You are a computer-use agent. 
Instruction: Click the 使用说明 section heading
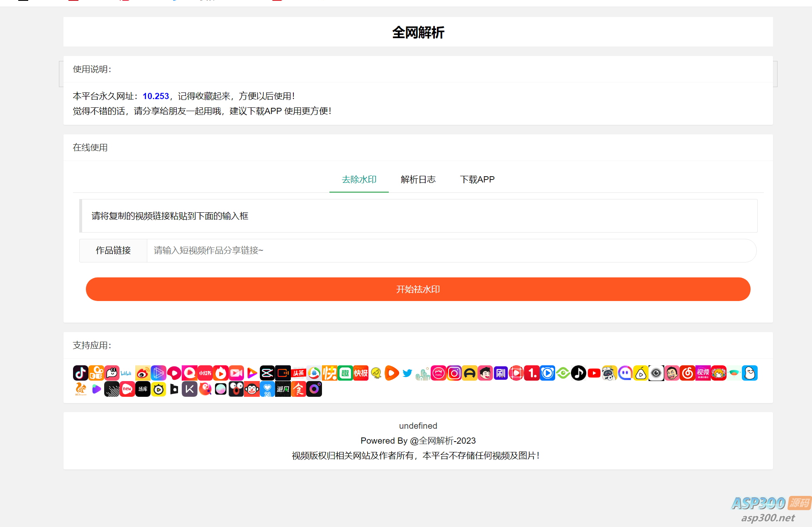[92, 69]
